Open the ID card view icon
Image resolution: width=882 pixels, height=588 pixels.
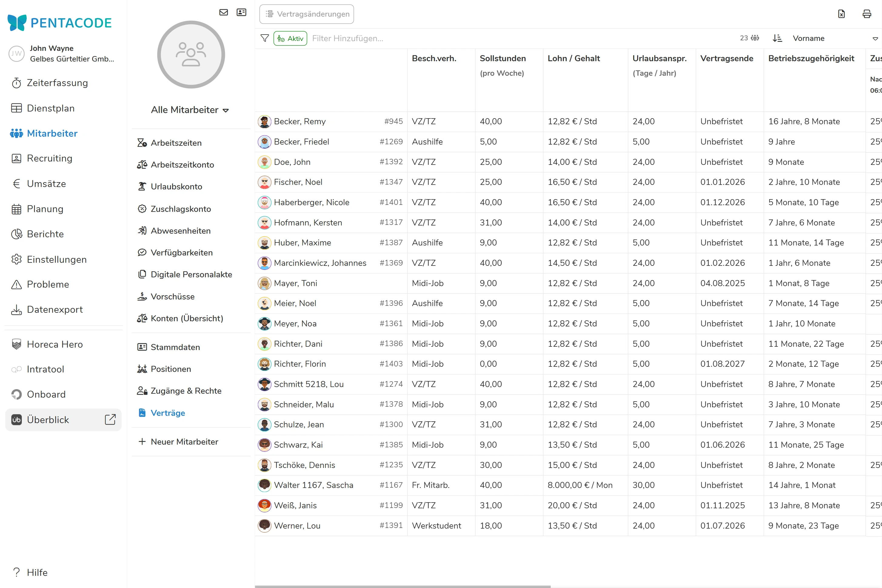[x=242, y=12]
